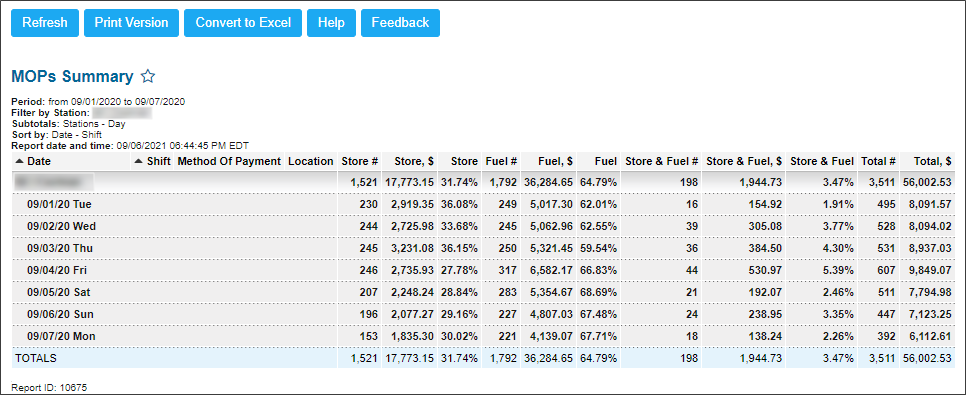Viewport: 966px width, 395px height.
Task: Click the Report ID: 10675 text
Action: (49, 388)
